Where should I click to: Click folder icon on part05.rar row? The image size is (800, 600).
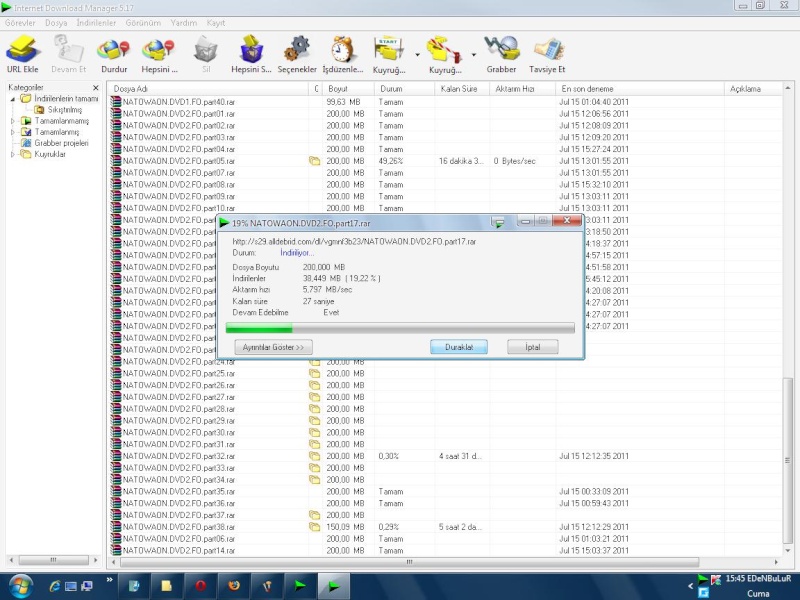point(314,161)
